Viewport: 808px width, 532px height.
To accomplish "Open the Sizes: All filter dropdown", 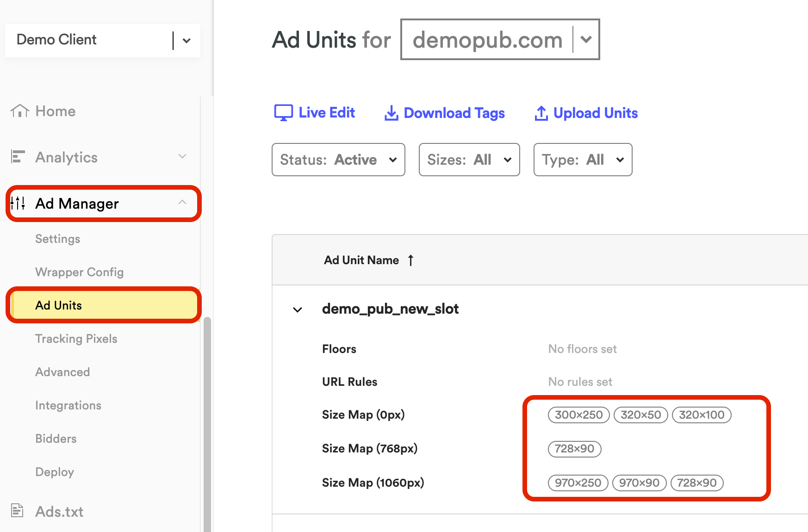I will click(x=469, y=160).
